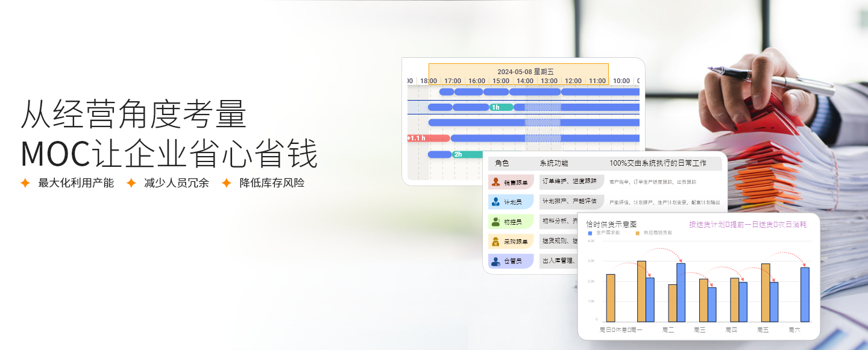The width and height of the screenshot is (868, 350).
Task: Click the red +1.1 h overdue bar
Action: pyautogui.click(x=428, y=138)
